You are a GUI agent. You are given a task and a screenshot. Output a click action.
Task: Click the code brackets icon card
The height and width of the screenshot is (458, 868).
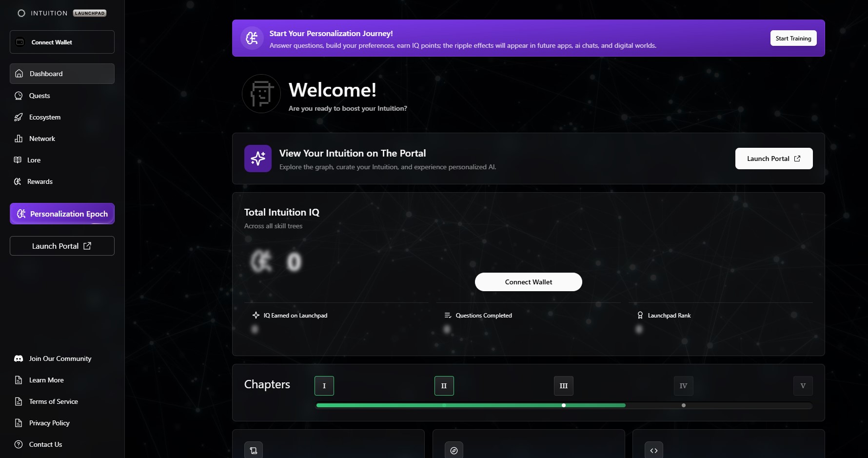coord(654,450)
